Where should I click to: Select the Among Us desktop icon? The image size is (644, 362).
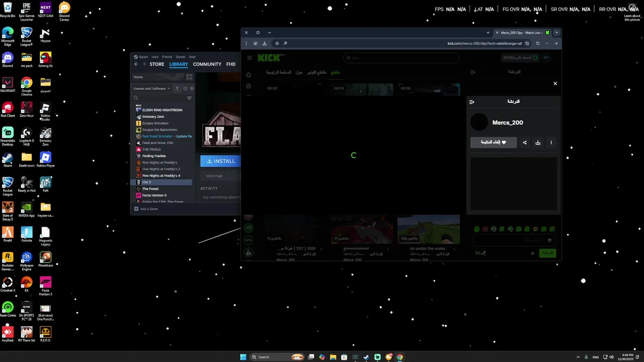(x=45, y=60)
